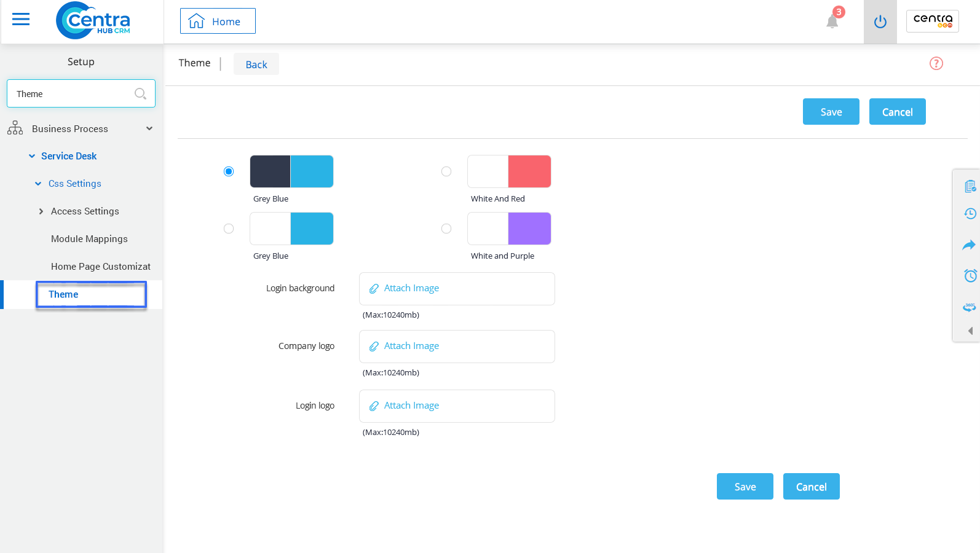
Task: Click the Business Process hierarchy icon
Action: pyautogui.click(x=15, y=128)
